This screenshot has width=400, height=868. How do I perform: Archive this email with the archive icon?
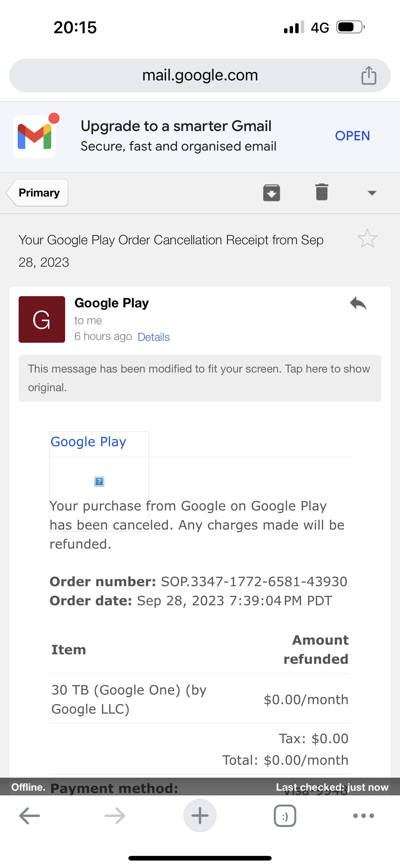pyautogui.click(x=271, y=193)
